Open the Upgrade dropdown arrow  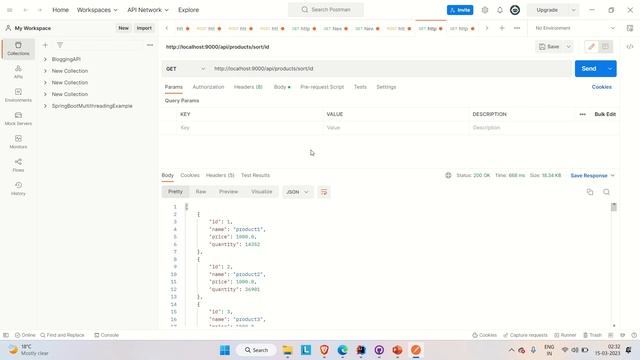pos(573,10)
